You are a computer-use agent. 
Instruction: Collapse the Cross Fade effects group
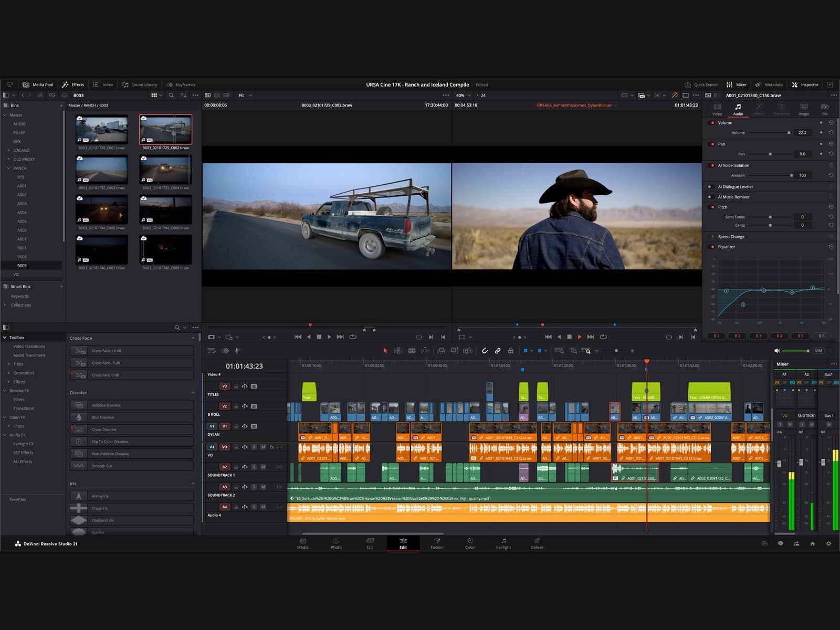coord(193,338)
